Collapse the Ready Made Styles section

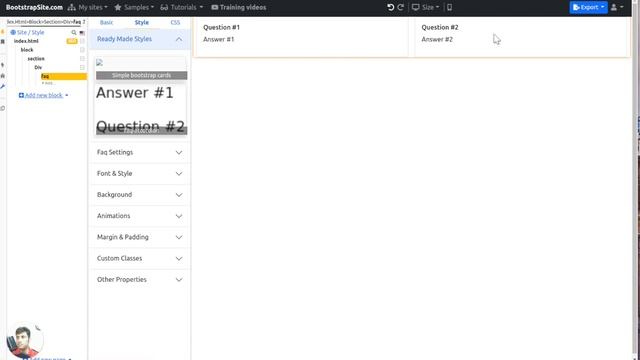pyautogui.click(x=140, y=39)
